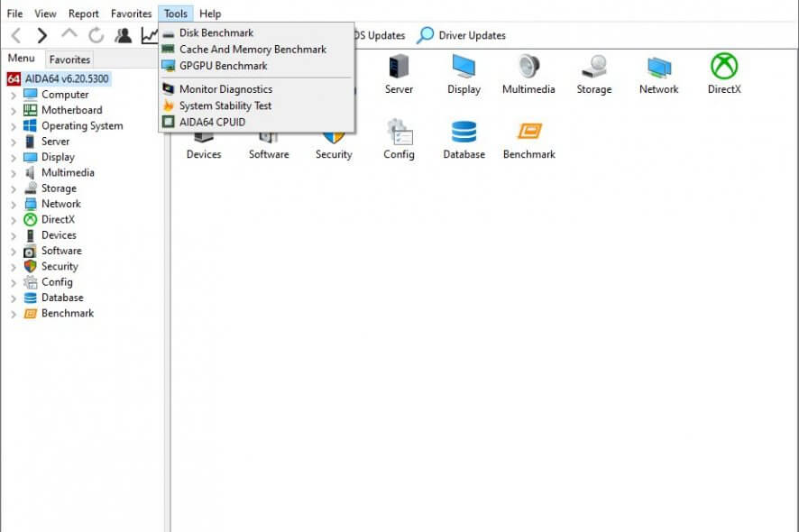Open the Security shield icon in main pane

[334, 138]
